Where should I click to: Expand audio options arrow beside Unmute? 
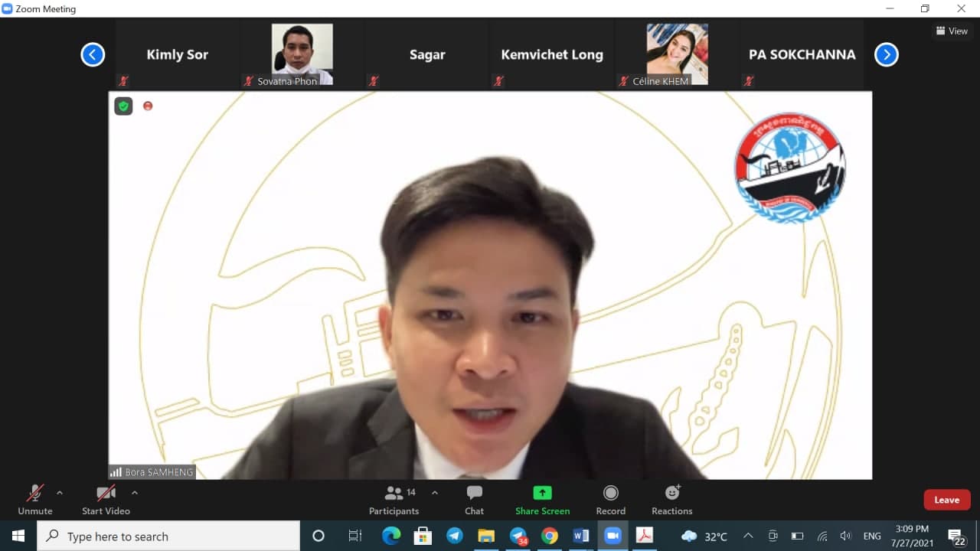point(60,493)
